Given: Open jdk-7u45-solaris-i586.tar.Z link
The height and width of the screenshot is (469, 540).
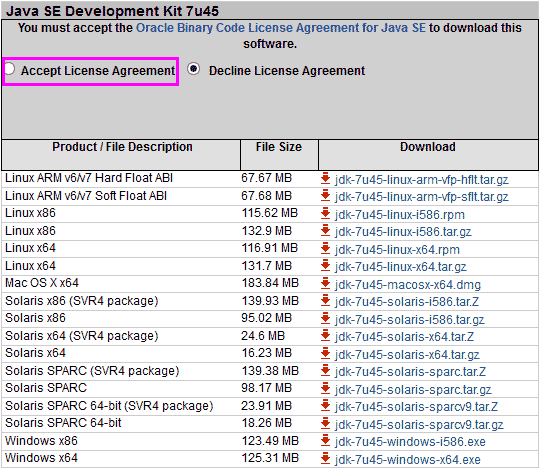Looking at the screenshot, I should [x=407, y=302].
